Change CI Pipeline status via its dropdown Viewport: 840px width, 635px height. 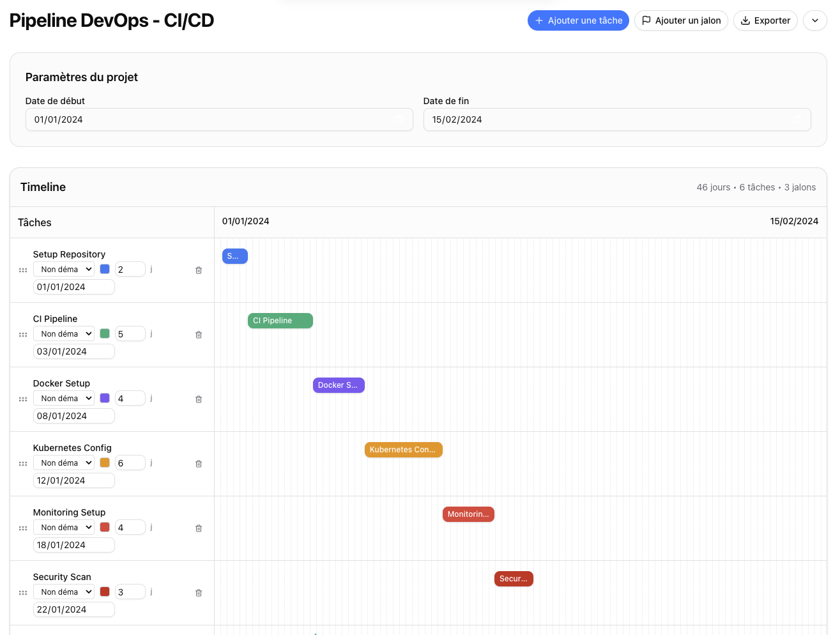(x=63, y=333)
